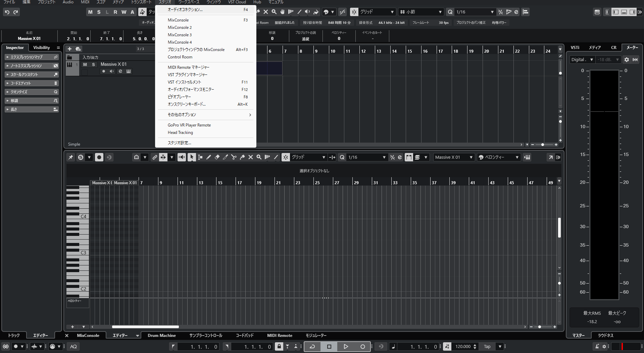Image resolution: width=644 pixels, height=353 pixels.
Task: Choose オーディオコネクション... from Studio menu
Action: click(x=206, y=10)
